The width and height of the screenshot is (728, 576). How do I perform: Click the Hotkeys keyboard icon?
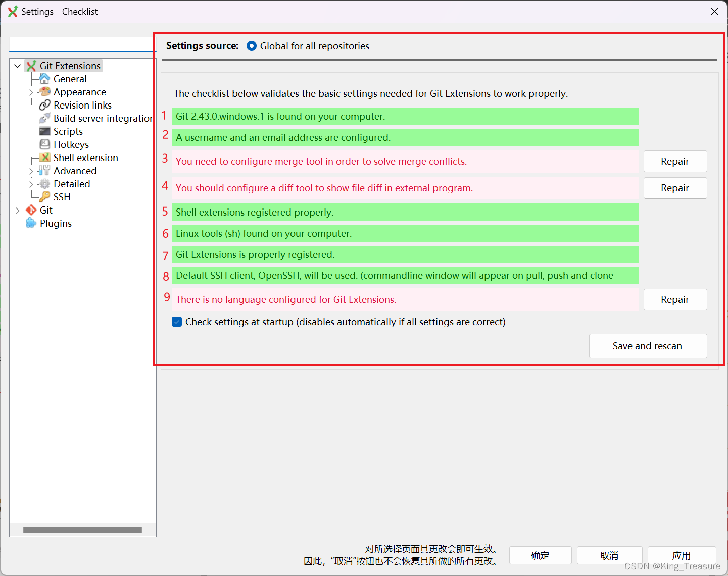coord(44,144)
